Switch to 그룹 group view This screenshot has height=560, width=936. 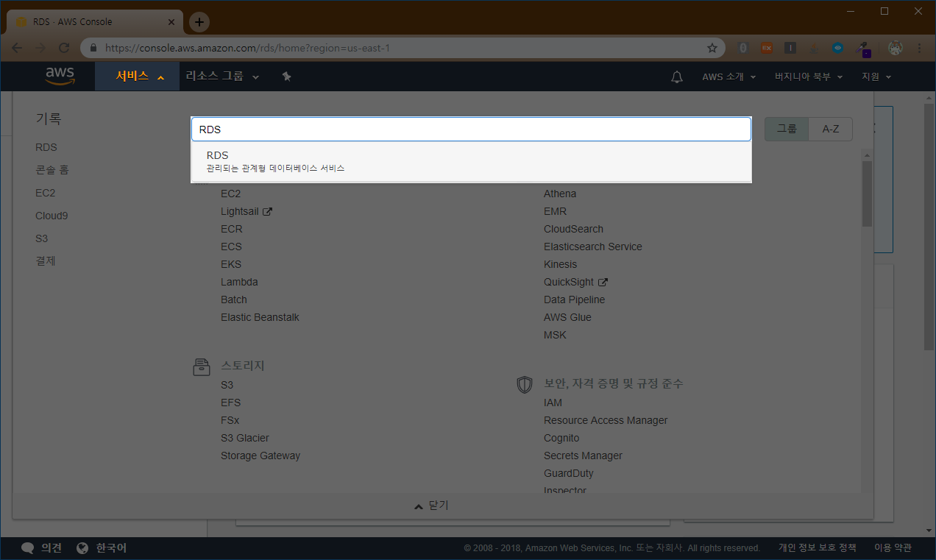tap(787, 129)
